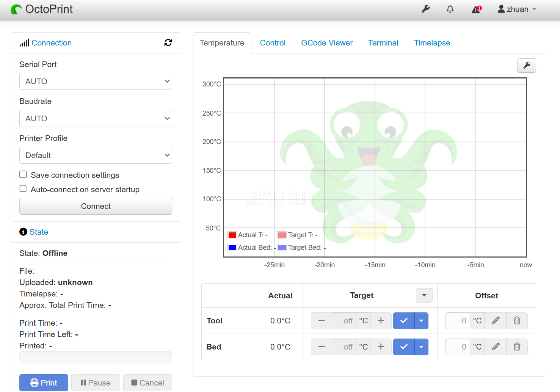Switch to the Control tab

[x=273, y=43]
